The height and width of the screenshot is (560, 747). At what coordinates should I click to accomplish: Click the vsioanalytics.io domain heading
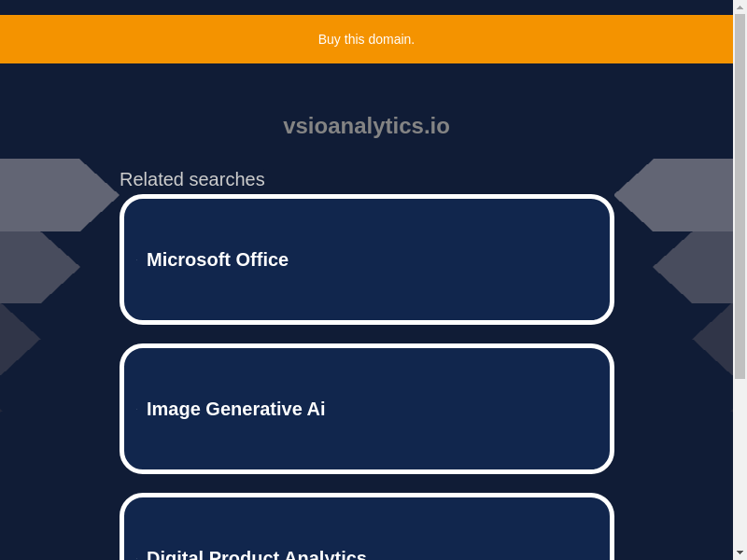point(366,126)
